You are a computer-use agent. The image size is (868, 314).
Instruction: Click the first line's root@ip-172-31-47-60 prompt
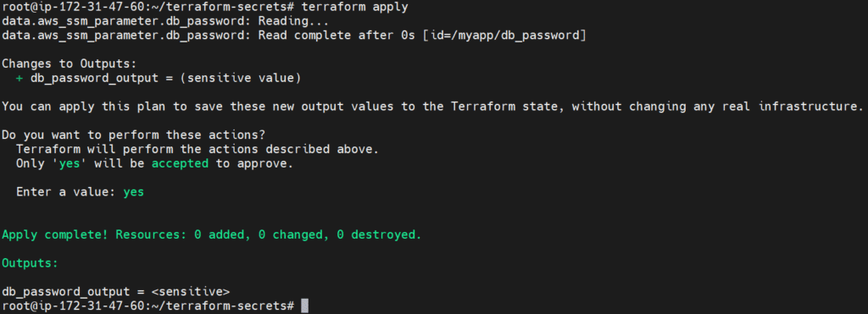[73, 8]
